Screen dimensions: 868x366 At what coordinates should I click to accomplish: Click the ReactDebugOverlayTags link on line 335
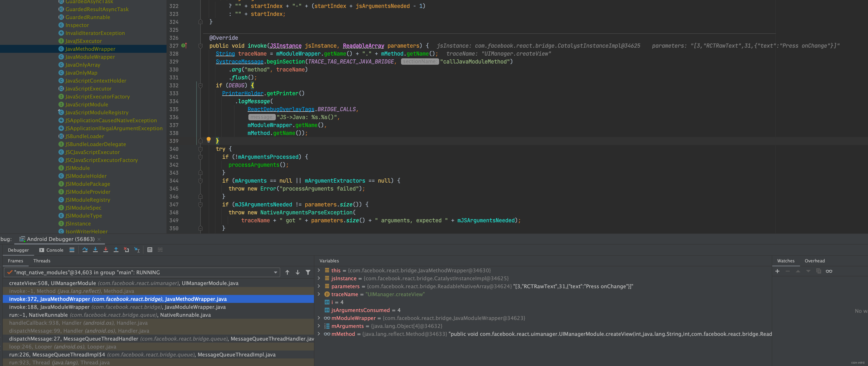281,109
